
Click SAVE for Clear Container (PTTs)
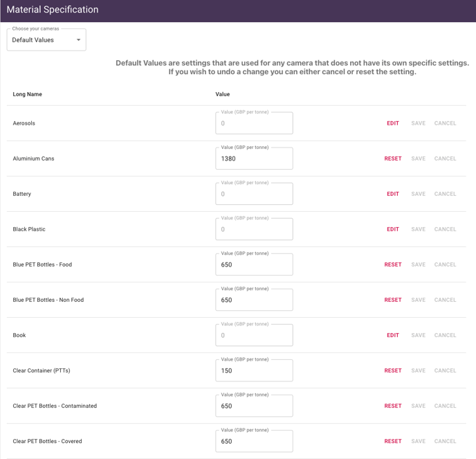click(x=418, y=370)
